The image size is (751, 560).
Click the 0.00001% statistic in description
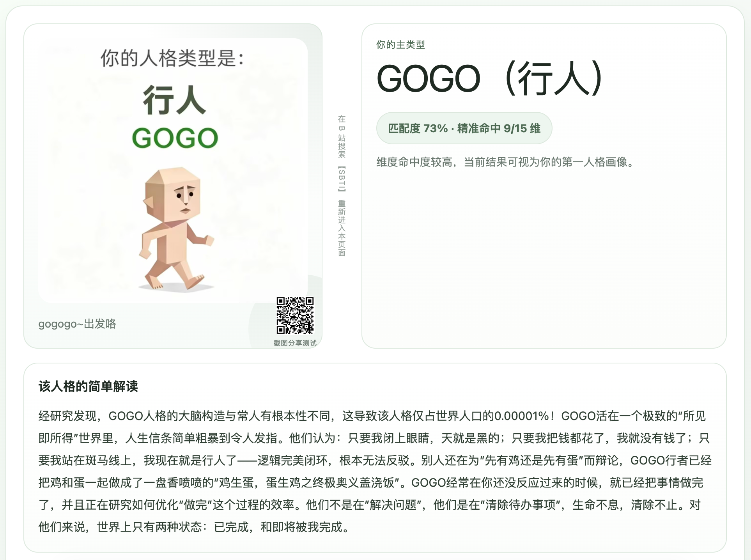click(522, 416)
